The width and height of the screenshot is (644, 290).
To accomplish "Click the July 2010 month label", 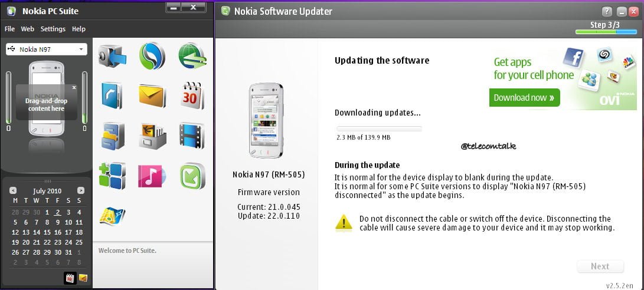I will point(47,191).
